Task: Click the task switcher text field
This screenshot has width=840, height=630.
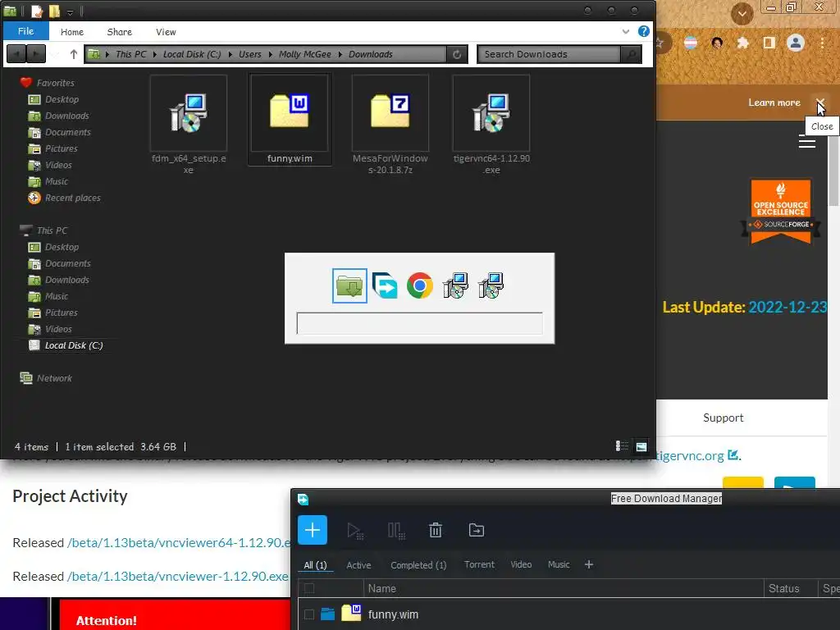Action: click(419, 323)
